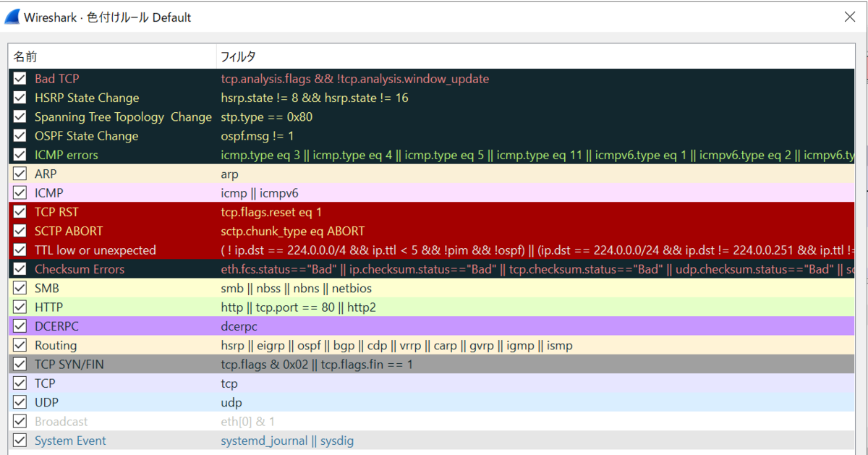Select the HSRP State Change rule name
This screenshot has width=868, height=455.
(x=87, y=98)
